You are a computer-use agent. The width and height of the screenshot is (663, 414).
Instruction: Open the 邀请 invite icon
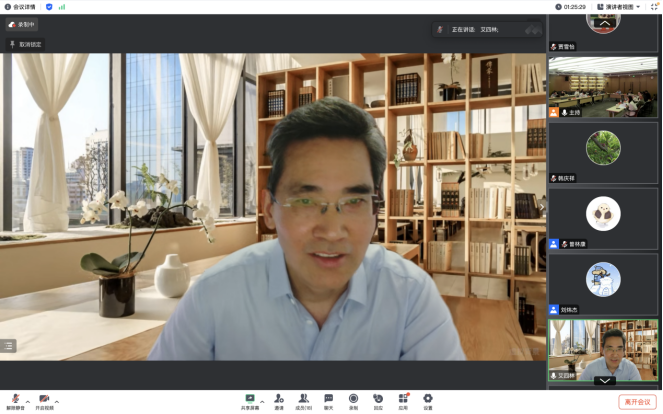[x=279, y=401]
